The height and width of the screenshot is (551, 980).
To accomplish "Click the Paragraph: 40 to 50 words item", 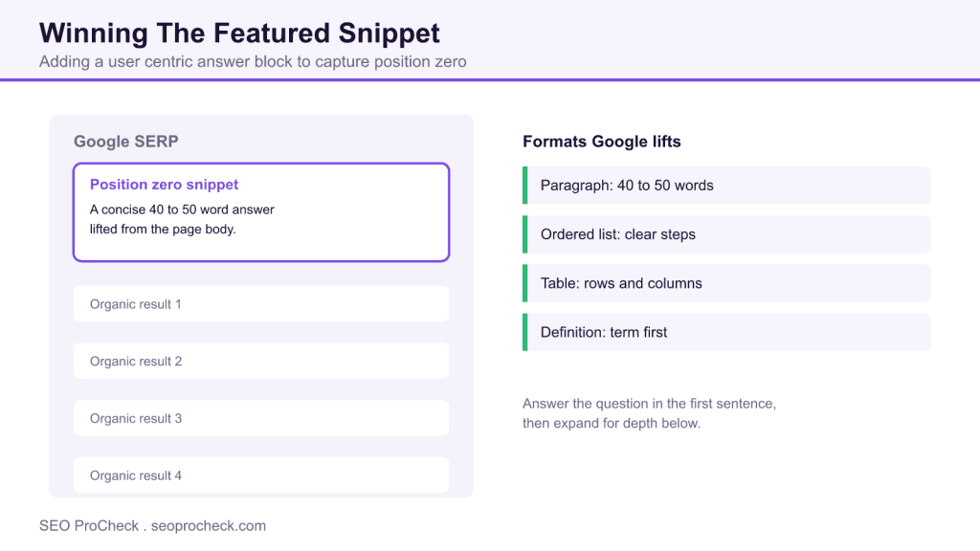I will coord(726,186).
